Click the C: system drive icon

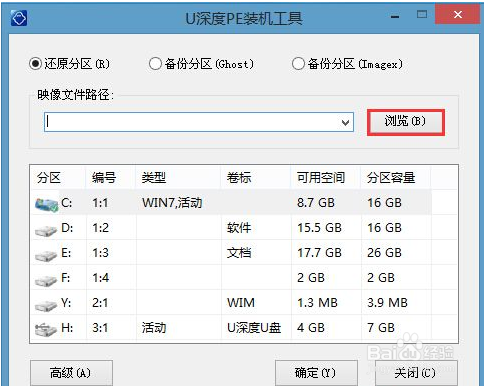click(46, 204)
